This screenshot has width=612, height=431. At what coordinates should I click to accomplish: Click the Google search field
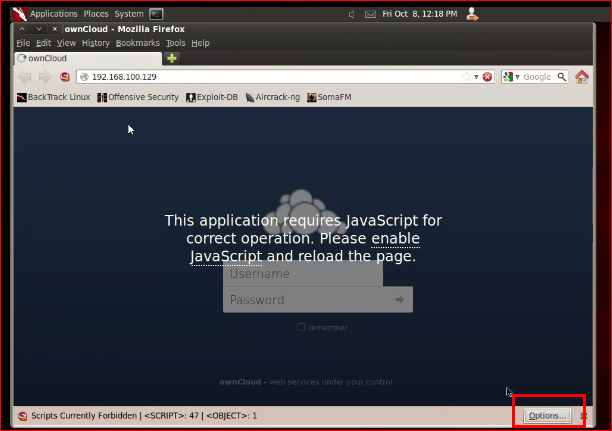pos(539,77)
